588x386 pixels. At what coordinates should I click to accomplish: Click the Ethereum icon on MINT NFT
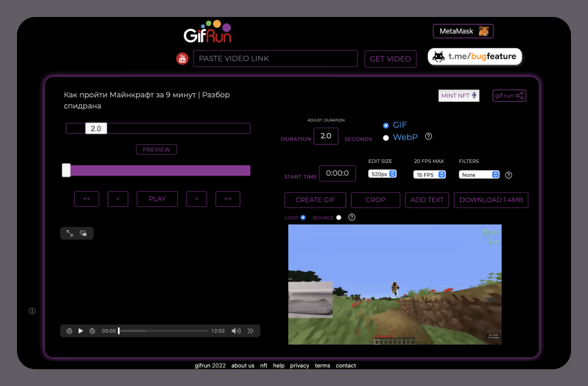tap(474, 95)
